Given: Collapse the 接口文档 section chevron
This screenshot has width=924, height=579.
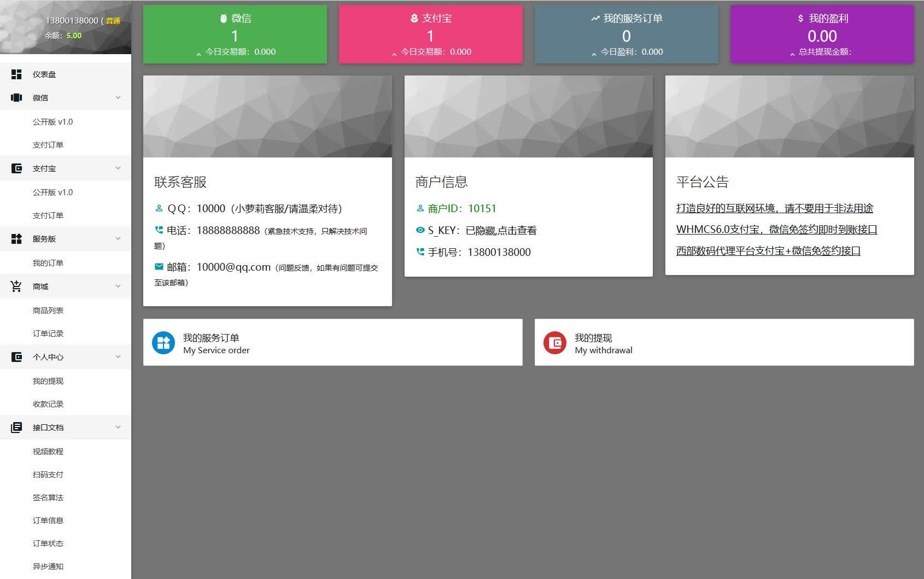Looking at the screenshot, I should point(118,427).
